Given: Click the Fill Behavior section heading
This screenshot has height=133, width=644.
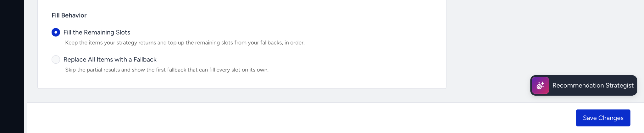Looking at the screenshot, I should pos(69,15).
